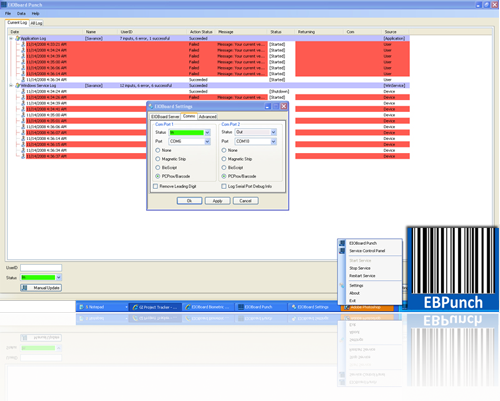Click the Returning column header
The height and width of the screenshot is (401, 500).
[x=319, y=32]
